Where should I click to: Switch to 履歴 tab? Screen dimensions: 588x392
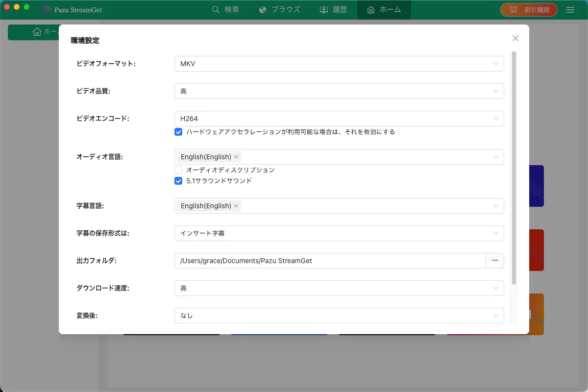pos(333,9)
